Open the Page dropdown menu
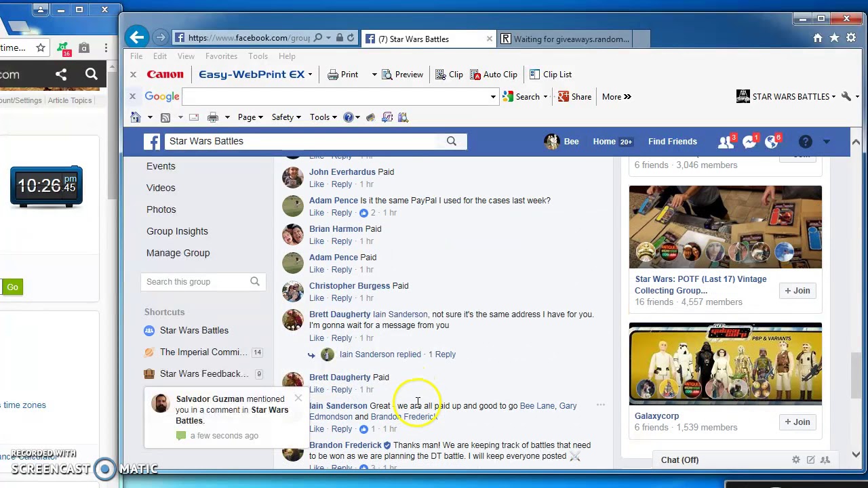The image size is (868, 488). click(251, 117)
